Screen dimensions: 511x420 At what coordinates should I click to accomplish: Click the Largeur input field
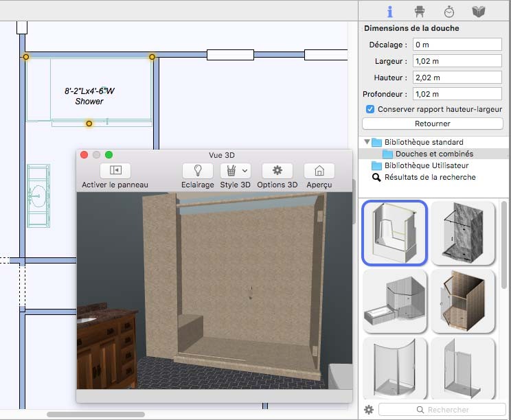pos(457,61)
